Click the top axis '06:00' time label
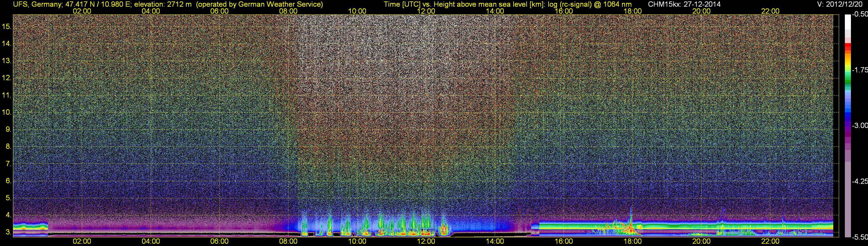The width and height of the screenshot is (868, 246). [x=219, y=11]
